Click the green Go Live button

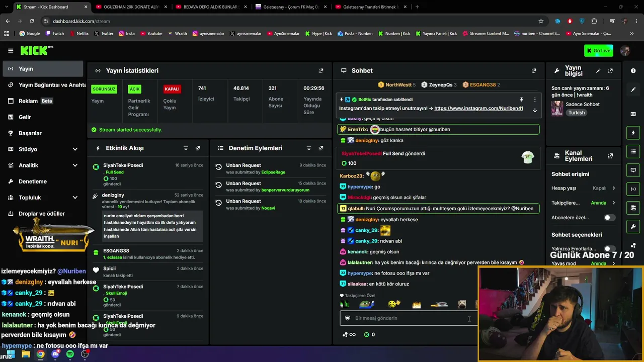pos(599,51)
